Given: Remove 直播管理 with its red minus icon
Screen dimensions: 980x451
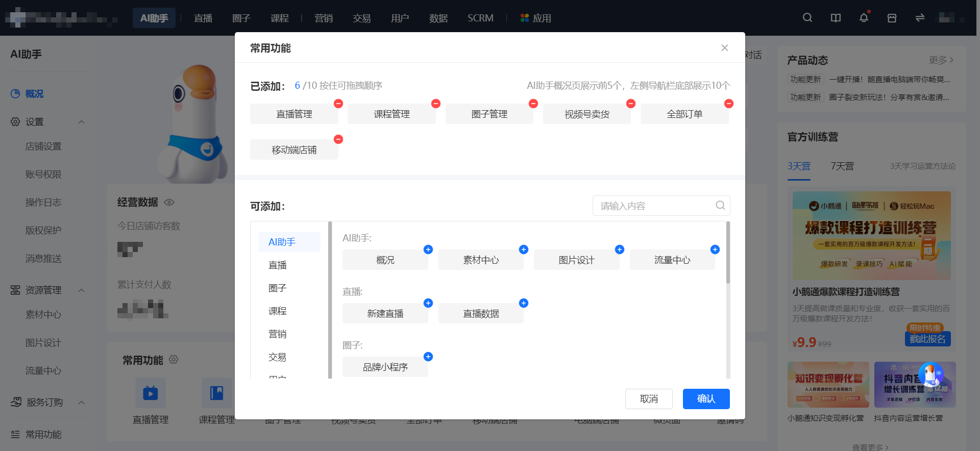Looking at the screenshot, I should pos(338,104).
